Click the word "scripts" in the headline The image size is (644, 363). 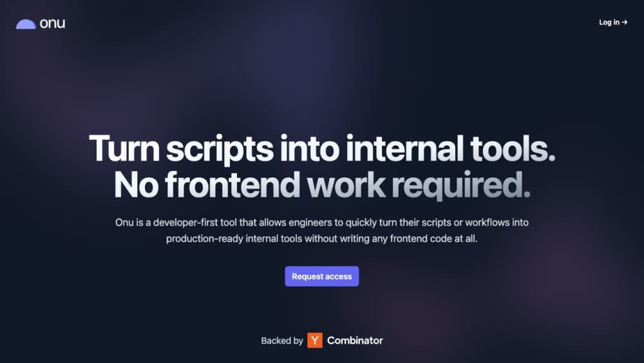coord(220,148)
